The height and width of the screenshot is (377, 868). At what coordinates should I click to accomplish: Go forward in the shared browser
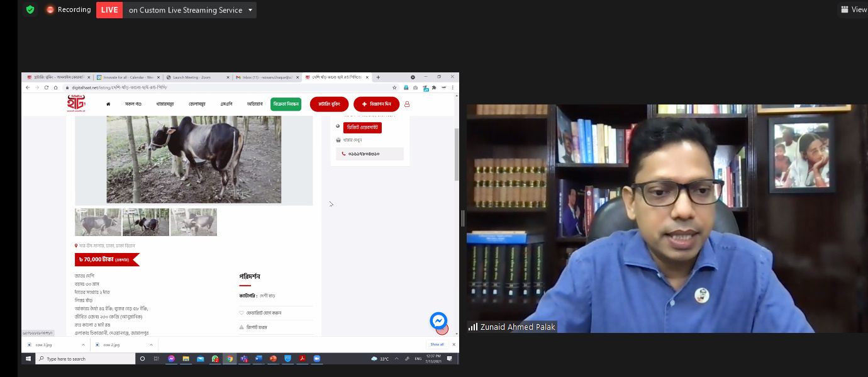click(37, 87)
